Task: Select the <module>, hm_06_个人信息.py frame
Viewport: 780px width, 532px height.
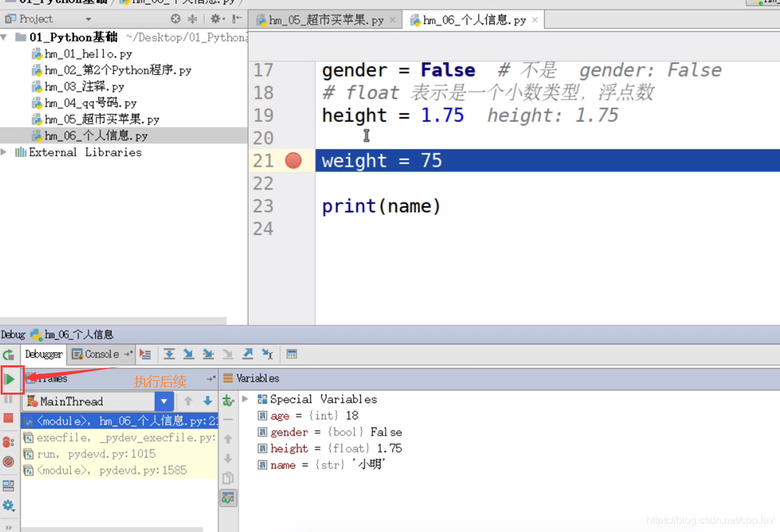Action: pyautogui.click(x=119, y=421)
